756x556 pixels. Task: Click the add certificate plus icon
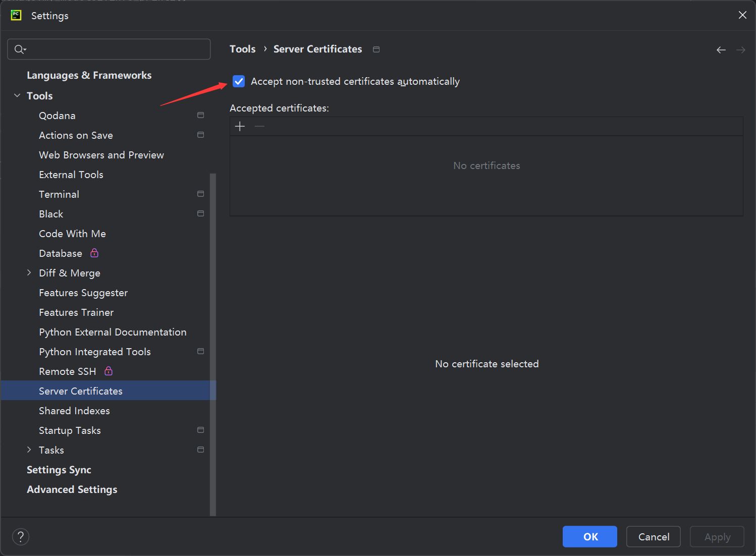tap(240, 126)
